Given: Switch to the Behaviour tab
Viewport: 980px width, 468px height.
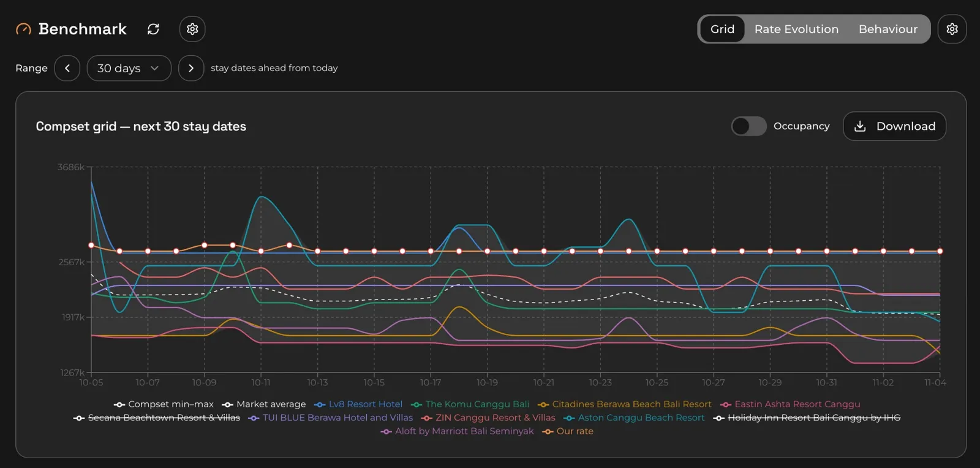Looking at the screenshot, I should coord(888,29).
